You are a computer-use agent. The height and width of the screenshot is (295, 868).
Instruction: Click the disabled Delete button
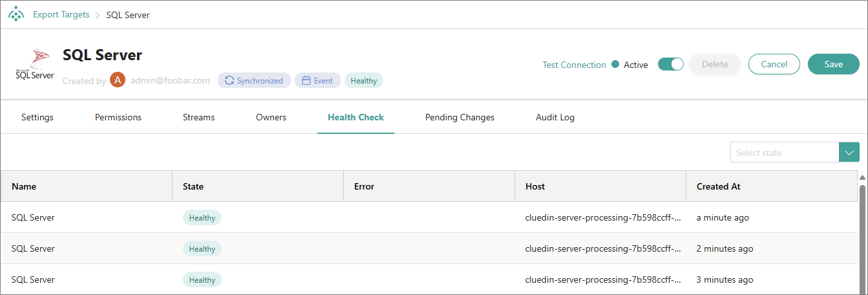point(715,64)
